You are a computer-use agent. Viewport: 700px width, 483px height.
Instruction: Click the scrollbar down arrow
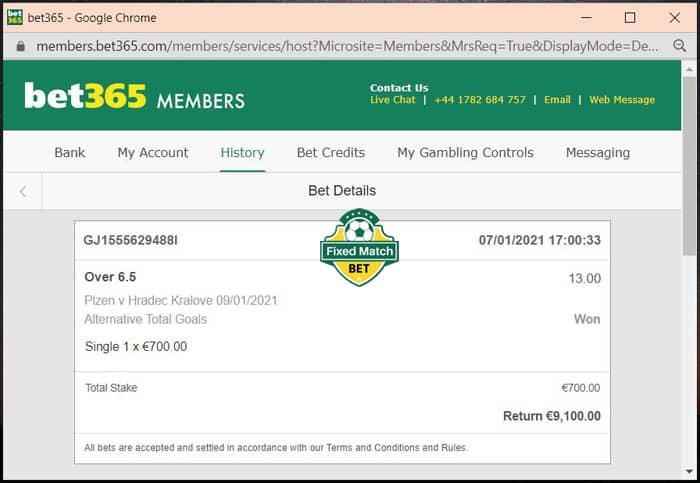click(x=690, y=471)
